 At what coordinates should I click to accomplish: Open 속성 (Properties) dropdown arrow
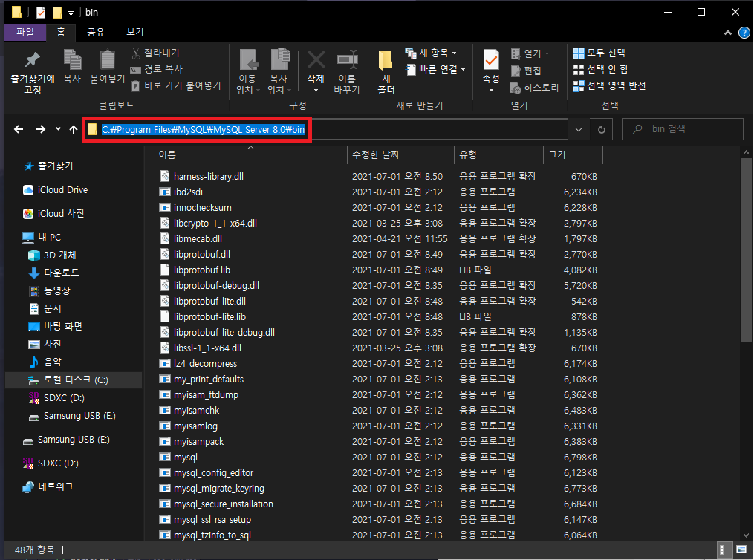pos(491,91)
